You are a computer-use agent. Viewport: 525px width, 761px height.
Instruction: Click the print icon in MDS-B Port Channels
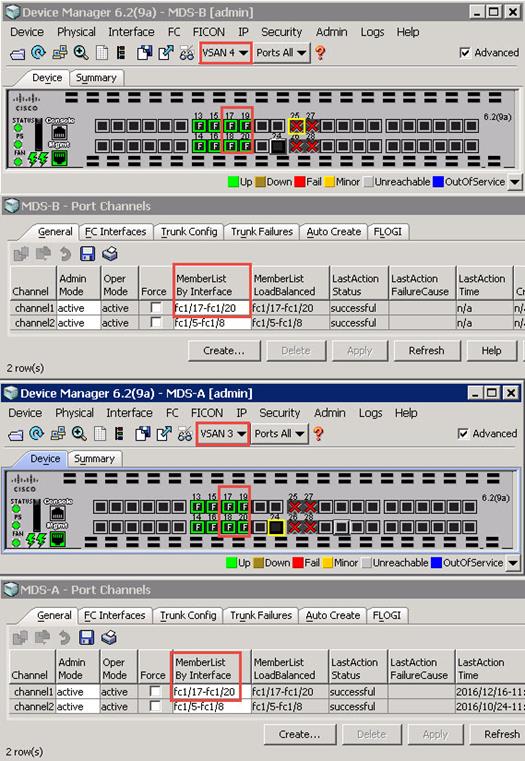coord(110,254)
